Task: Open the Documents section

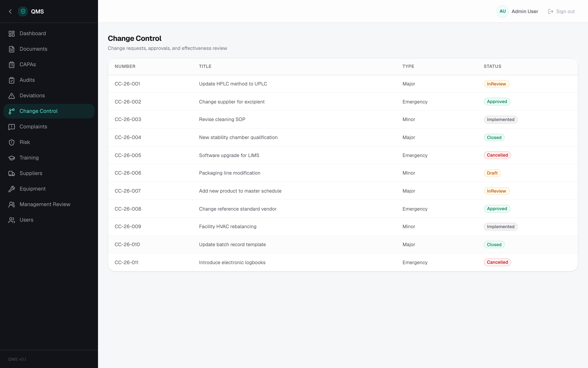Action: click(49, 49)
